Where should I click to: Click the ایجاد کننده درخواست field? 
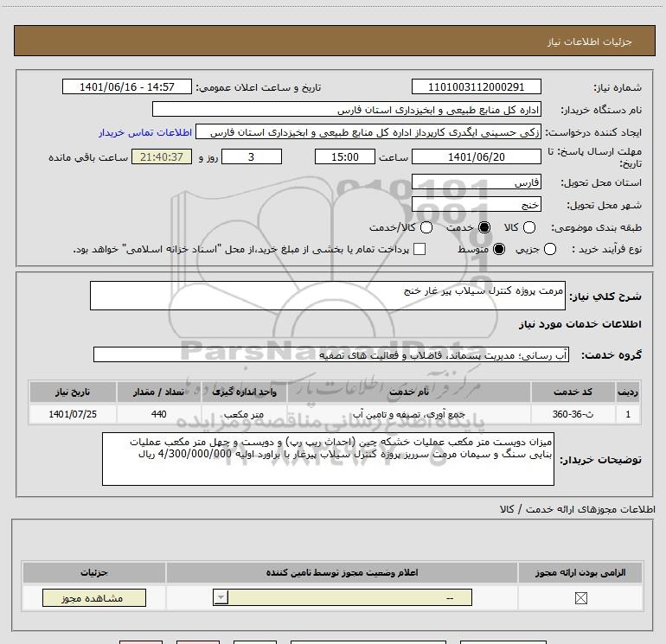click(x=368, y=132)
